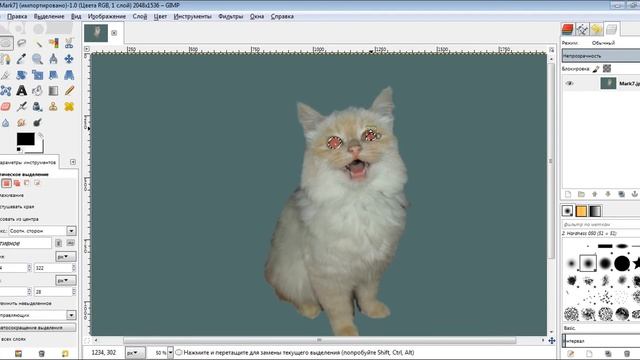Select the Fuzzy Select wand tool
This screenshot has width=640, height=360.
click(x=38, y=43)
